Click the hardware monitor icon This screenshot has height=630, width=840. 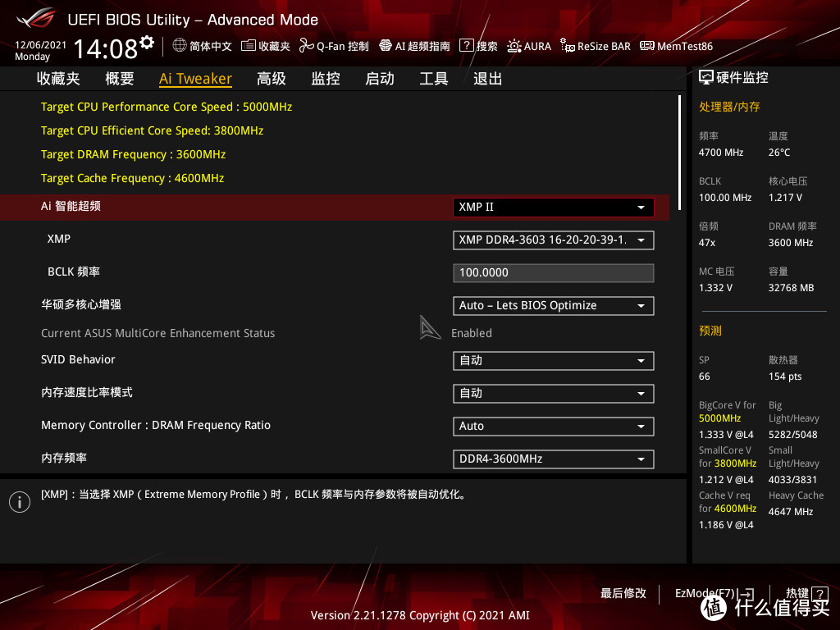(706, 78)
